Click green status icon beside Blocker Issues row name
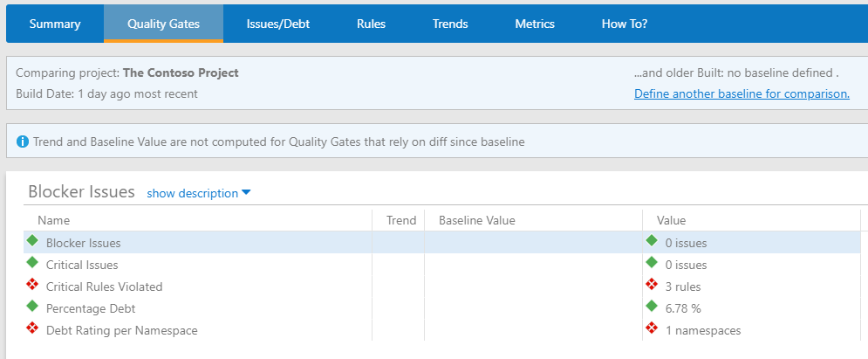 coord(33,241)
